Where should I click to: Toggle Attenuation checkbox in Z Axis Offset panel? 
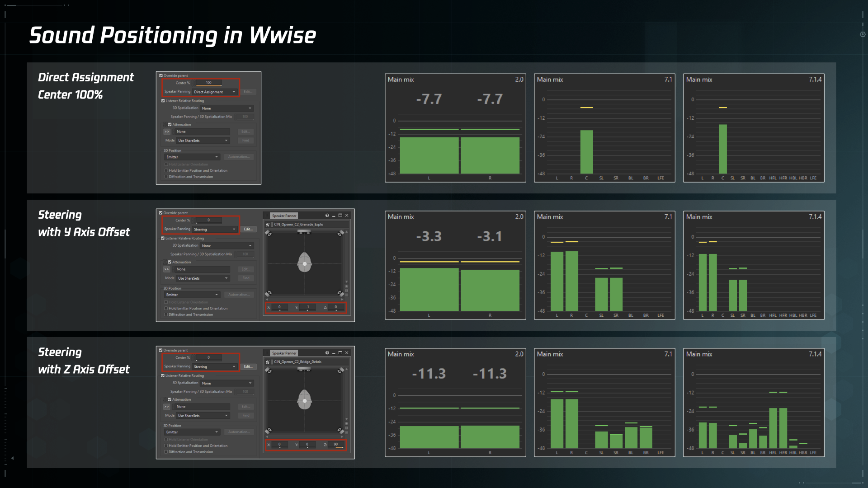pos(170,399)
